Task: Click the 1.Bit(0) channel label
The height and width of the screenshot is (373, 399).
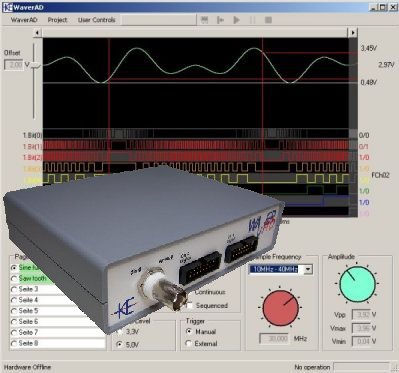Action: [x=32, y=136]
